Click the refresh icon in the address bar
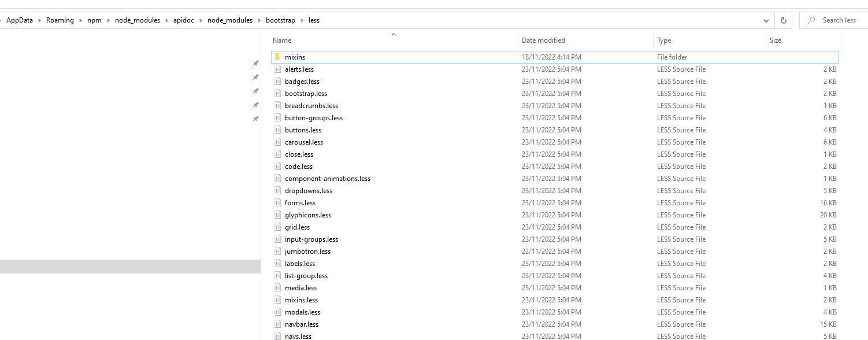The height and width of the screenshot is (340, 868). tap(784, 20)
